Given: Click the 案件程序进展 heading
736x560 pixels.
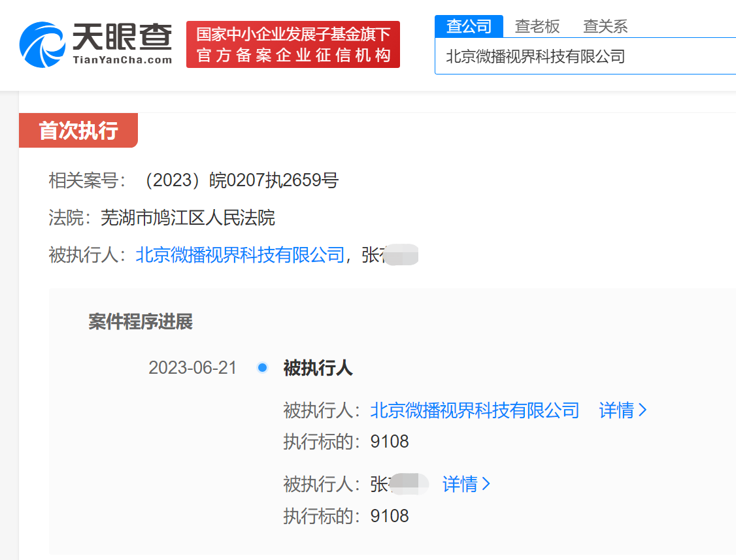Looking at the screenshot, I should pos(141,321).
